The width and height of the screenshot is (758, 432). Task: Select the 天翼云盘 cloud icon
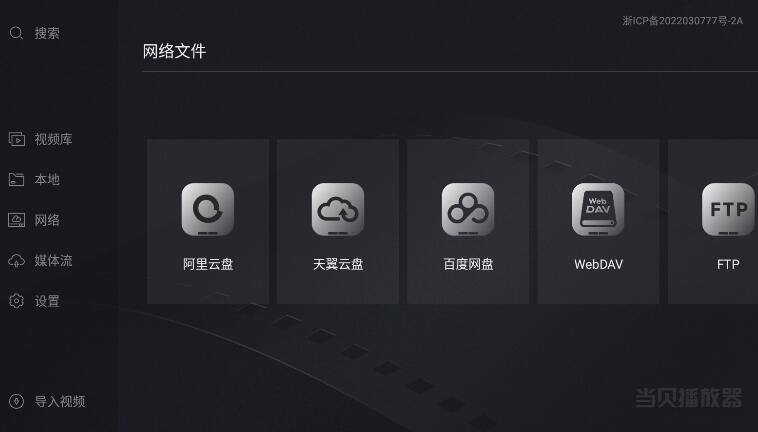click(x=338, y=209)
